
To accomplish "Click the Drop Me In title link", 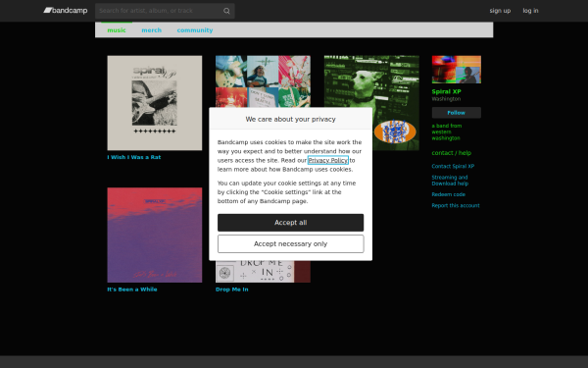I will (231, 289).
